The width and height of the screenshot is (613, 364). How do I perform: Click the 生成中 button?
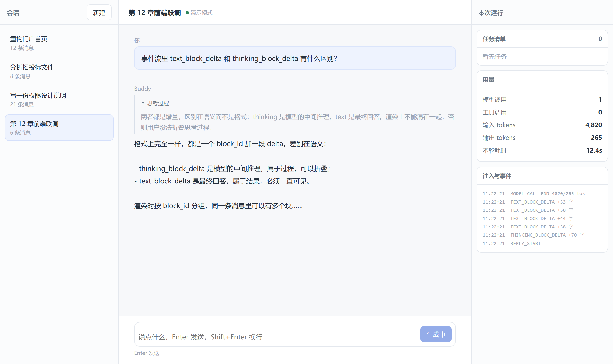[x=436, y=334]
